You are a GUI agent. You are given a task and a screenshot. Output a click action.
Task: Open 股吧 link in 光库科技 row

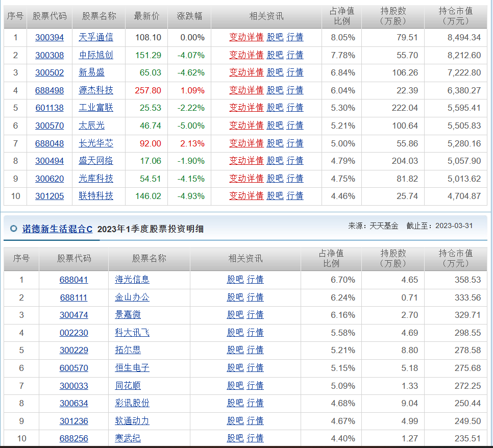pos(275,179)
